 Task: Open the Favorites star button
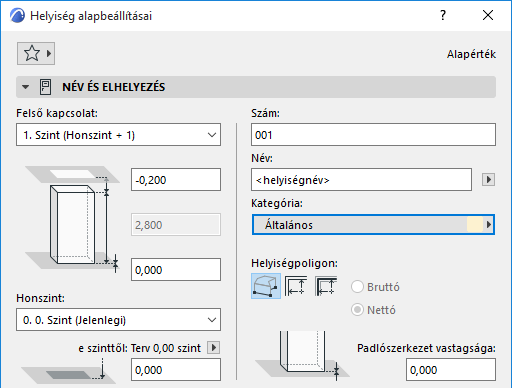tap(36, 53)
